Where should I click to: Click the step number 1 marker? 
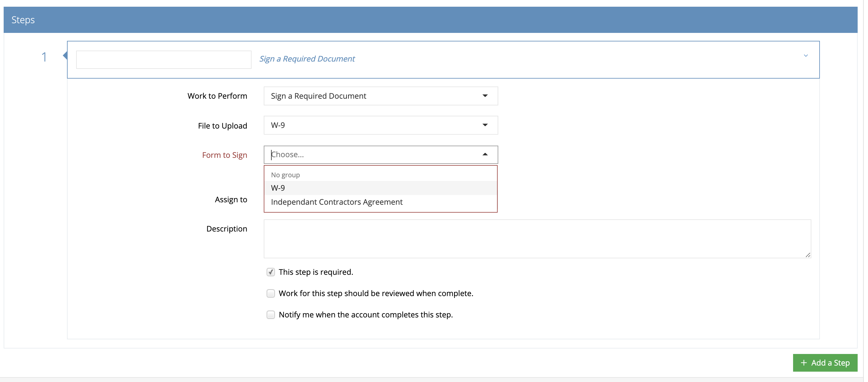click(x=44, y=57)
